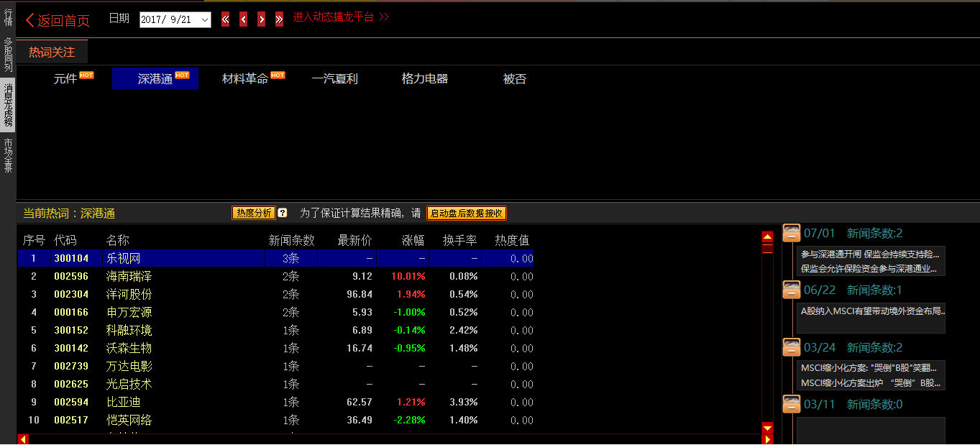Click the jump-to-latest-date double right arrow
The width and height of the screenshot is (980, 445).
(279, 19)
